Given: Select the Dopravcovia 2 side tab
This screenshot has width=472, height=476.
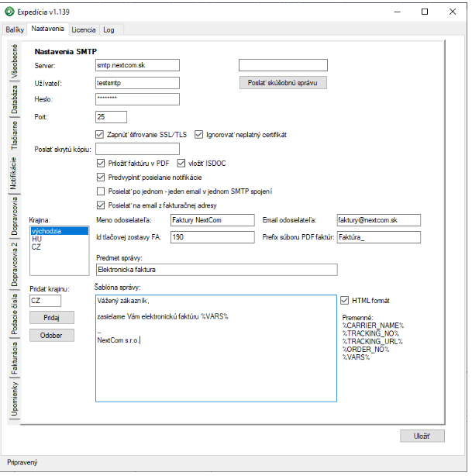Looking at the screenshot, I should tap(14, 264).
